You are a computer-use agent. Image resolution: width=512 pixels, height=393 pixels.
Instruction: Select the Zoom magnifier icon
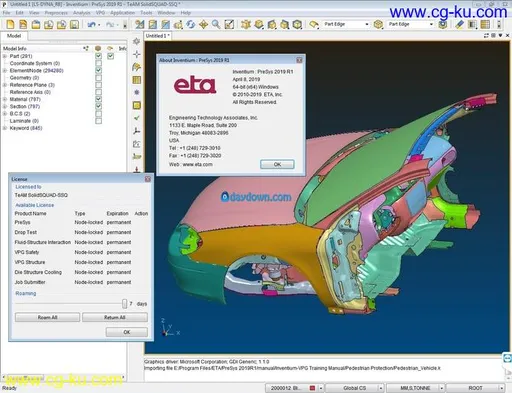pyautogui.click(x=216, y=24)
